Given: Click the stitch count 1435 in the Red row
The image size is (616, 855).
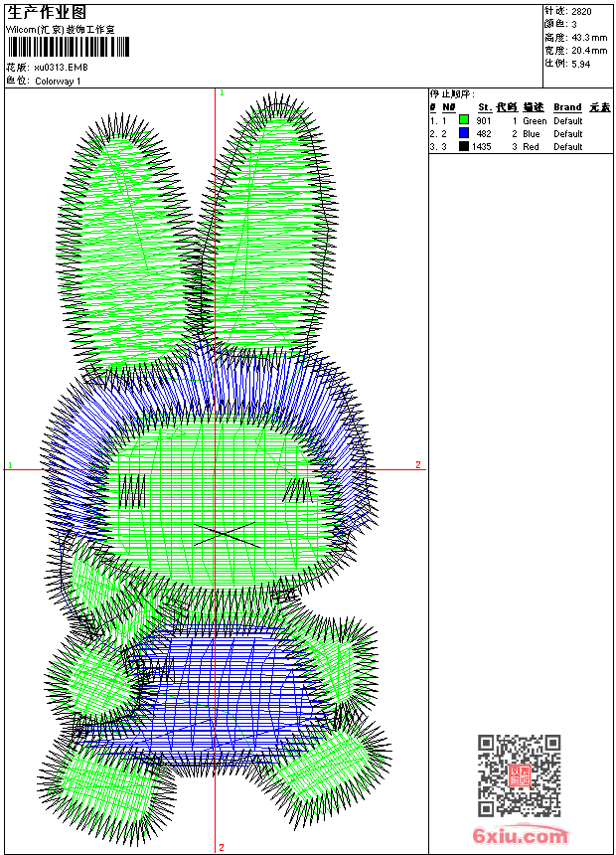Looking at the screenshot, I should click(x=482, y=147).
